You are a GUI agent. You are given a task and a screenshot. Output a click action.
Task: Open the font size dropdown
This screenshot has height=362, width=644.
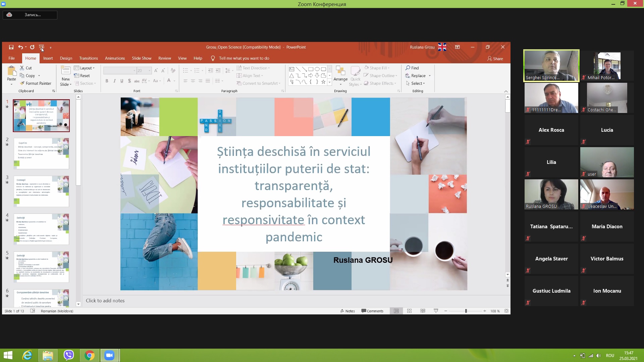coord(150,70)
